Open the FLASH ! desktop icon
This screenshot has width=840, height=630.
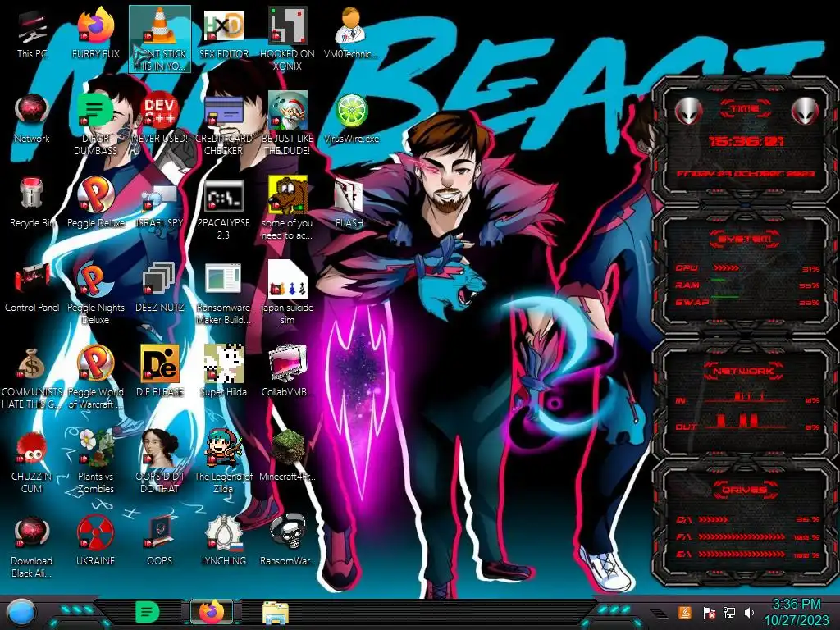tap(349, 196)
